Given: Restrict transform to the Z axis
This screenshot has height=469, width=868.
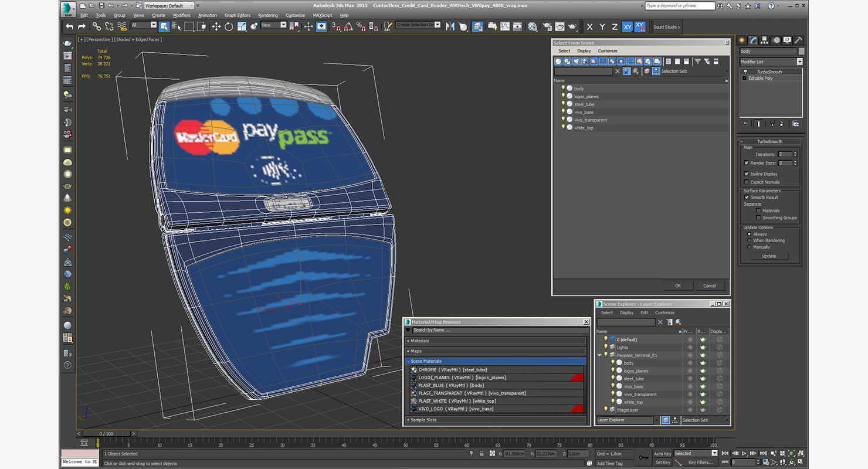Looking at the screenshot, I should [x=615, y=27].
